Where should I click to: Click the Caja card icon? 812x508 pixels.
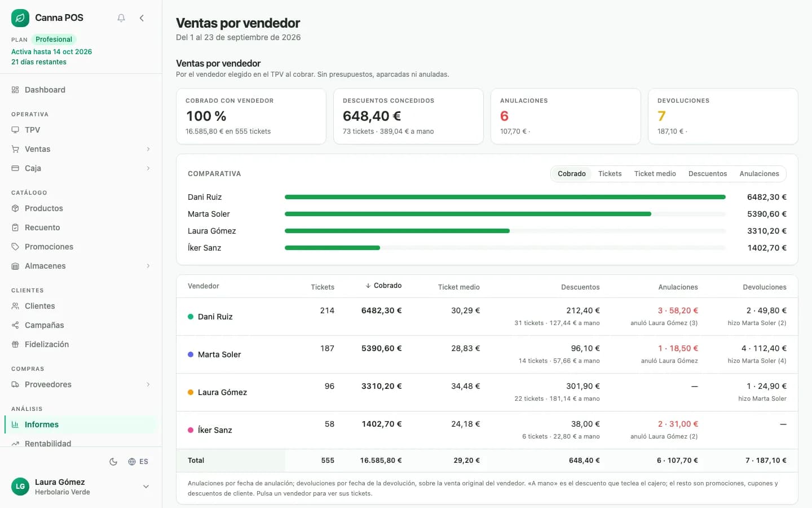pos(15,168)
